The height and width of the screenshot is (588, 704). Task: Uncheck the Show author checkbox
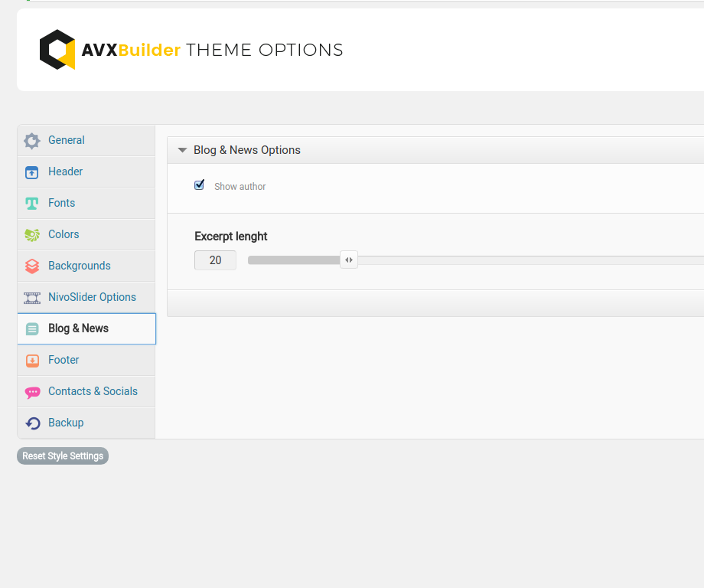click(200, 185)
